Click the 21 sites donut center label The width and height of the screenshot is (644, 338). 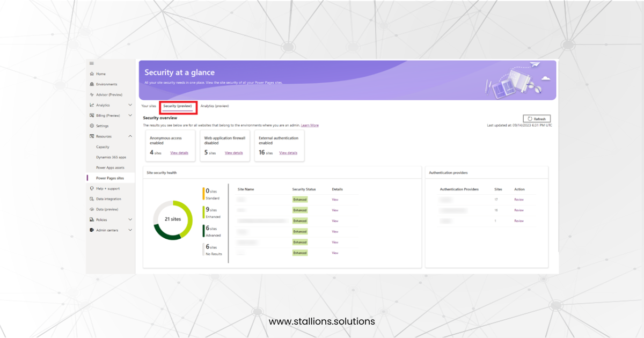coord(173,219)
